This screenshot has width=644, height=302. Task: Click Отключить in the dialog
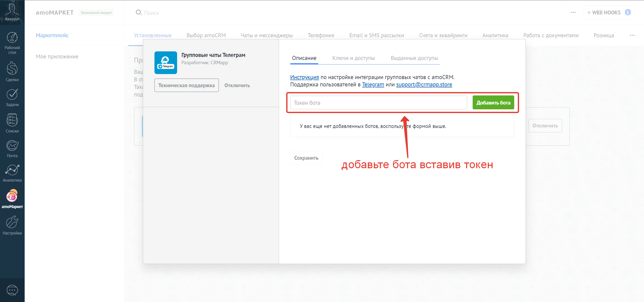[x=237, y=85]
